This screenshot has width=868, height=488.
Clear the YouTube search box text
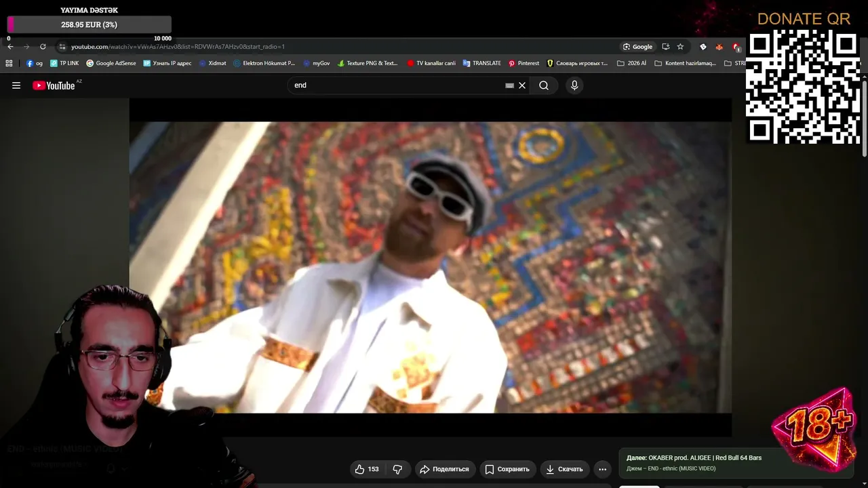[x=522, y=85]
